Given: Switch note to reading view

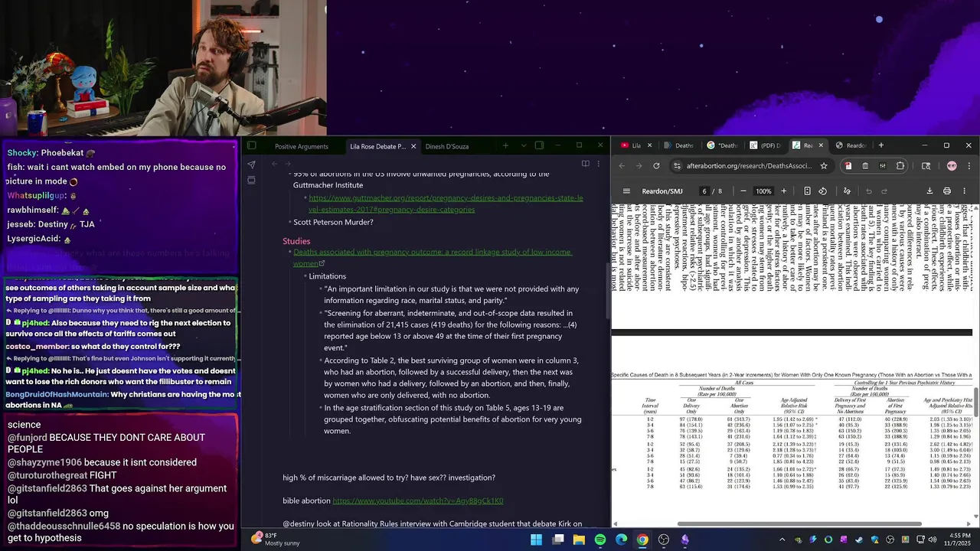Looking at the screenshot, I should pyautogui.click(x=586, y=164).
